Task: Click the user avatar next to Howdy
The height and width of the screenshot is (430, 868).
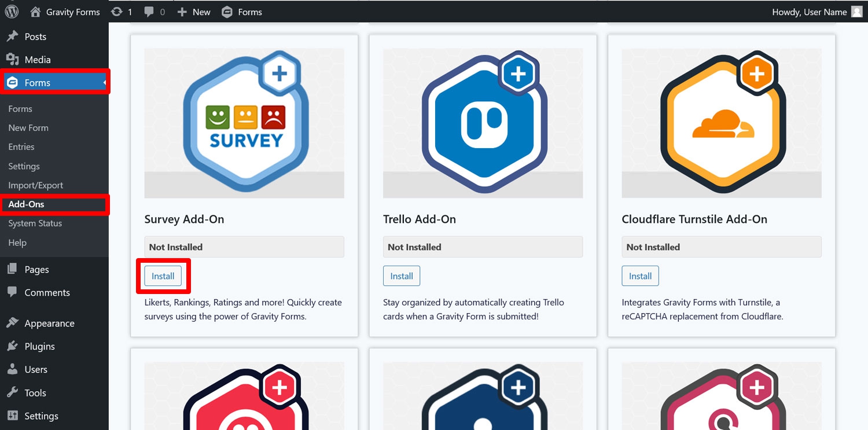Action: coord(857,12)
